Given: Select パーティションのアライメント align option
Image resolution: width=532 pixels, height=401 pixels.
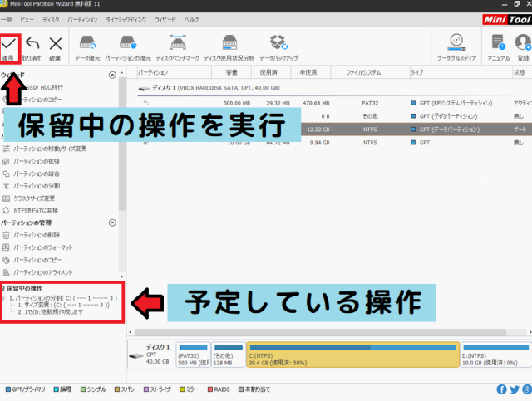Looking at the screenshot, I should click(37, 272).
